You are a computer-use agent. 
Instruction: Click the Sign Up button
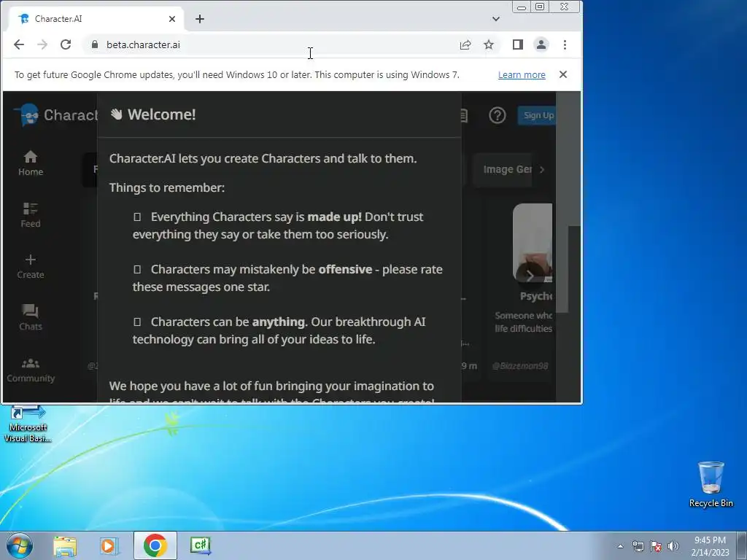point(538,115)
